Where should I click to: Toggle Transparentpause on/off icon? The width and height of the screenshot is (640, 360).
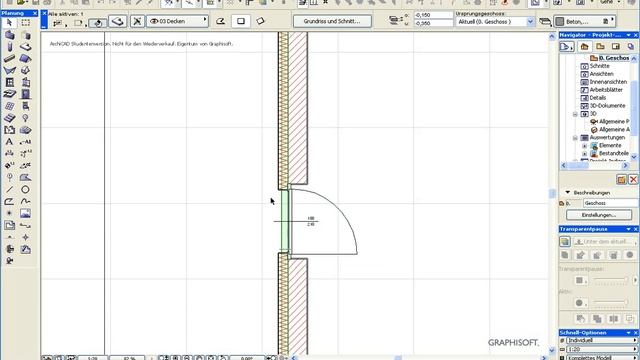point(565,242)
